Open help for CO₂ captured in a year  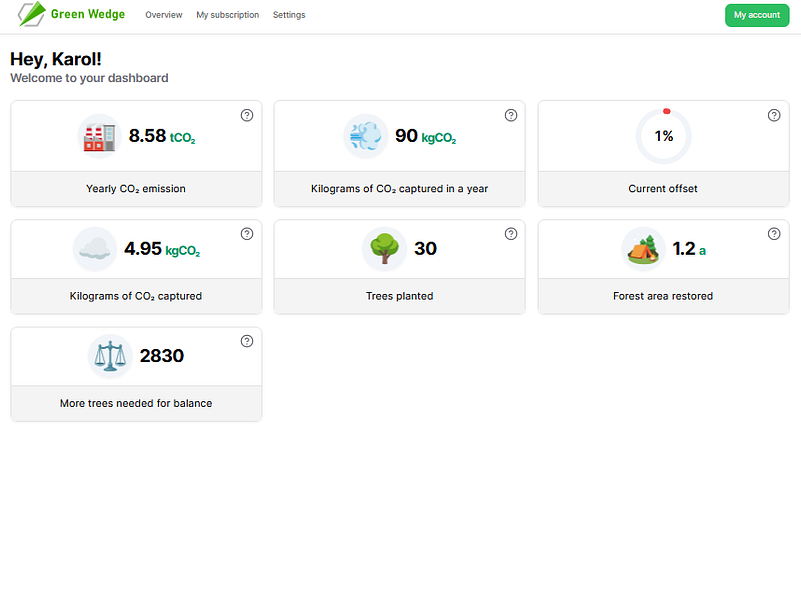tap(511, 115)
